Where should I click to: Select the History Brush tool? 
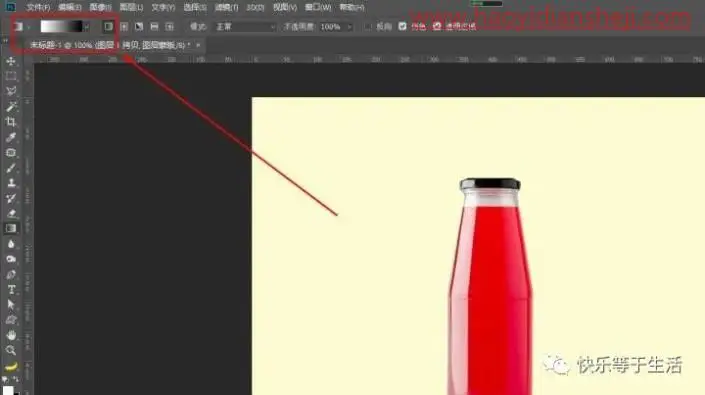tap(11, 198)
